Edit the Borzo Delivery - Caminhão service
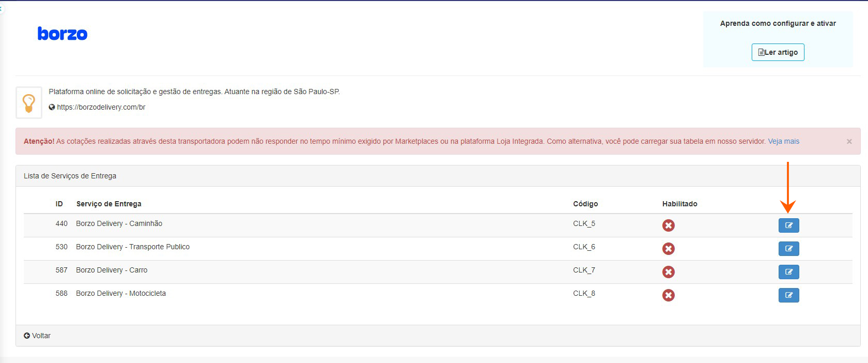 (x=788, y=225)
